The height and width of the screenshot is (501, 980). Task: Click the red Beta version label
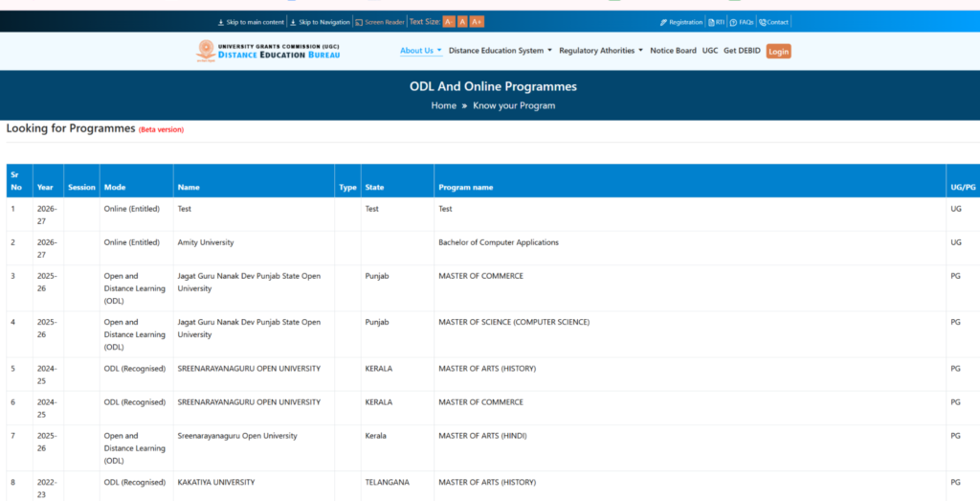(x=161, y=130)
